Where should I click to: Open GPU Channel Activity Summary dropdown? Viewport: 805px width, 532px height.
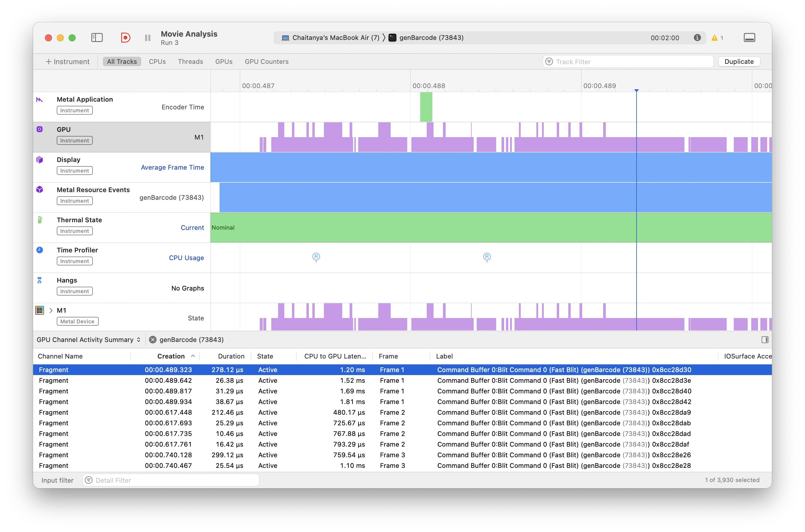click(89, 340)
